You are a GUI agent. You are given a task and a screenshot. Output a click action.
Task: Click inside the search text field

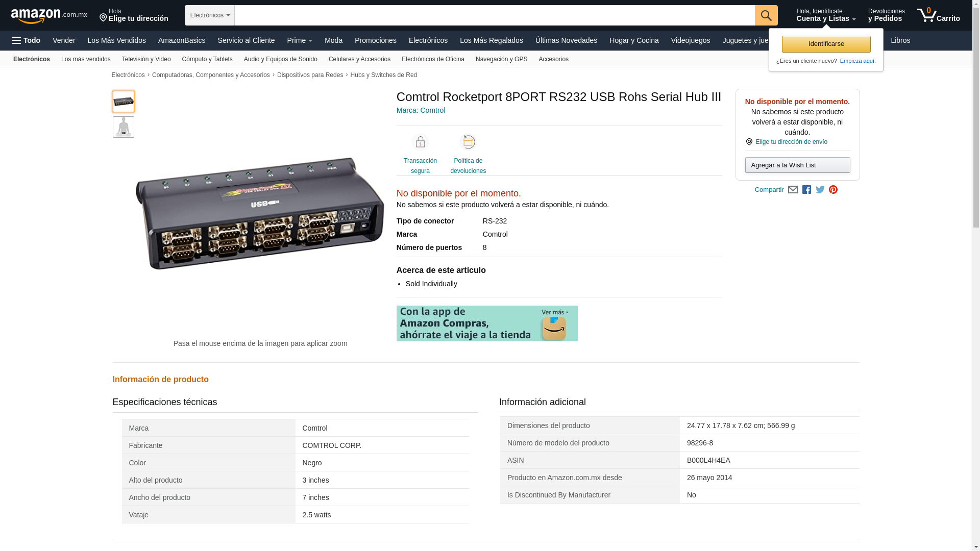494,15
